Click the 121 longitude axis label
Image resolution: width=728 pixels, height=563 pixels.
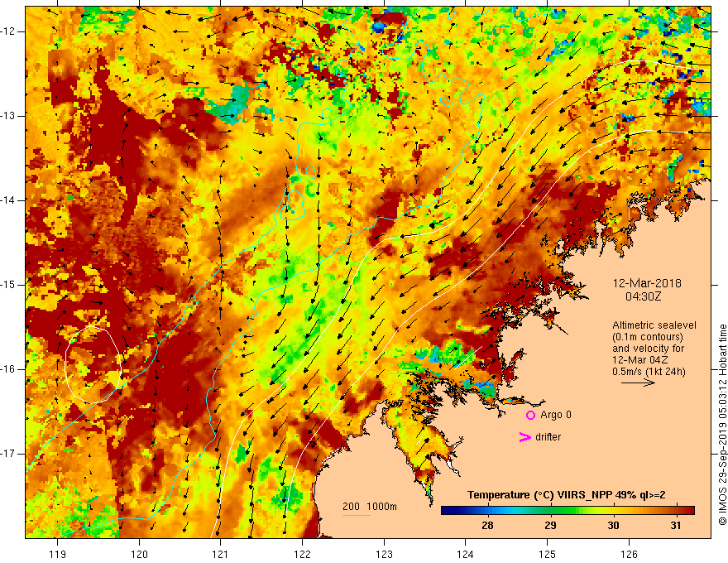221,554
